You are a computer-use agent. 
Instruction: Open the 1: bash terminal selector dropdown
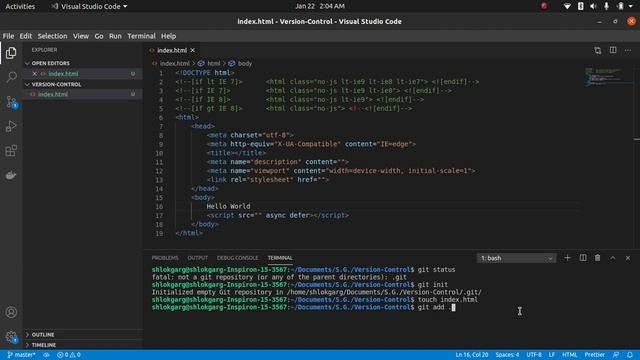[x=516, y=258]
